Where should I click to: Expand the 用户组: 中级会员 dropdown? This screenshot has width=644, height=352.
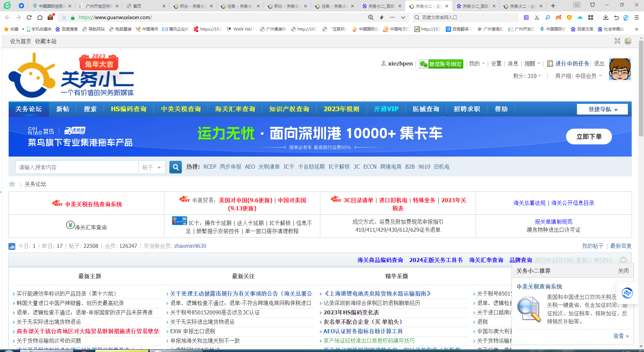pyautogui.click(x=579, y=76)
